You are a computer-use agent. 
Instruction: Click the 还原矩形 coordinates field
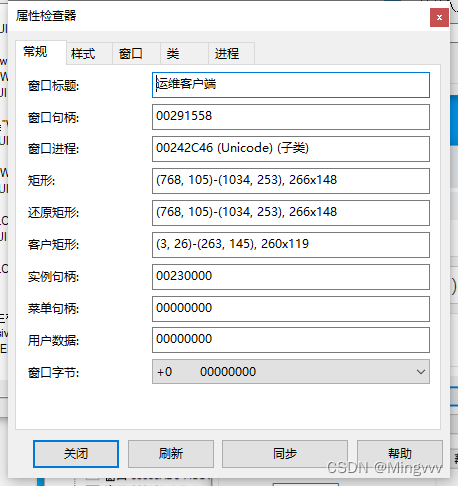[291, 213]
